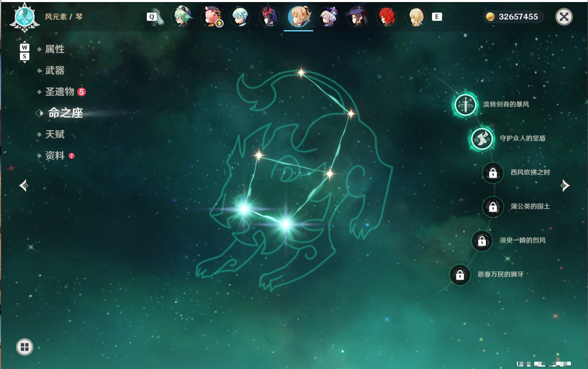This screenshot has width=588, height=369.
Task: Select the red-masked Kujou Sara avatar
Action: [x=269, y=17]
